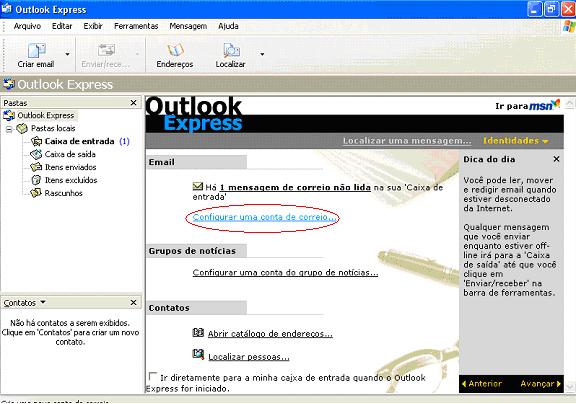Click the Pastas locais folder icon

pyautogui.click(x=22, y=128)
